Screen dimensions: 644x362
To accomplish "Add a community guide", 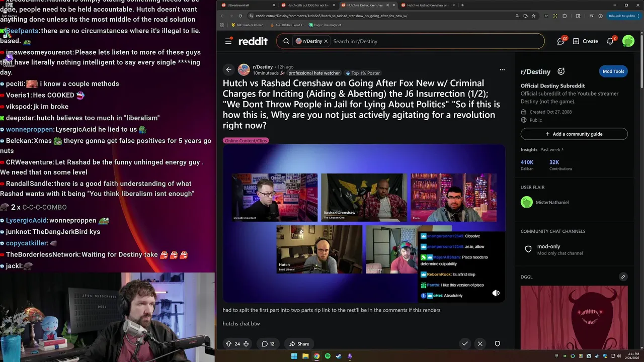I will coord(574,134).
